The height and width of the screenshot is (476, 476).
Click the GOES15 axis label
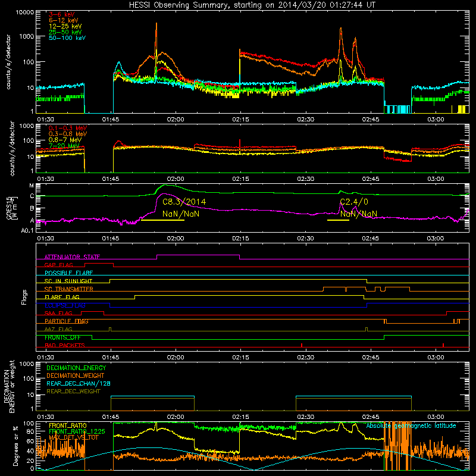pos(11,208)
